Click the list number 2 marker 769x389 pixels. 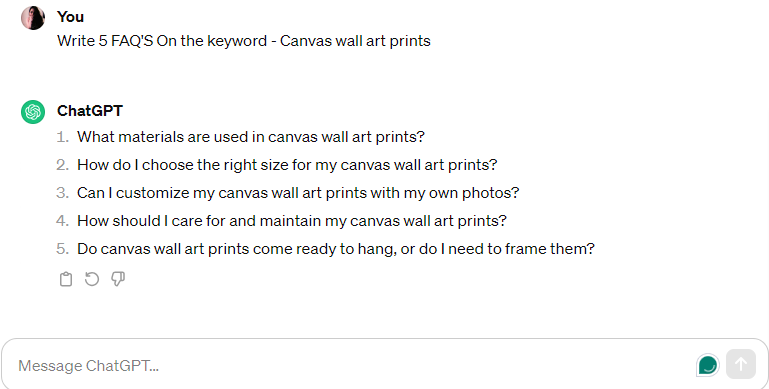(x=62, y=165)
